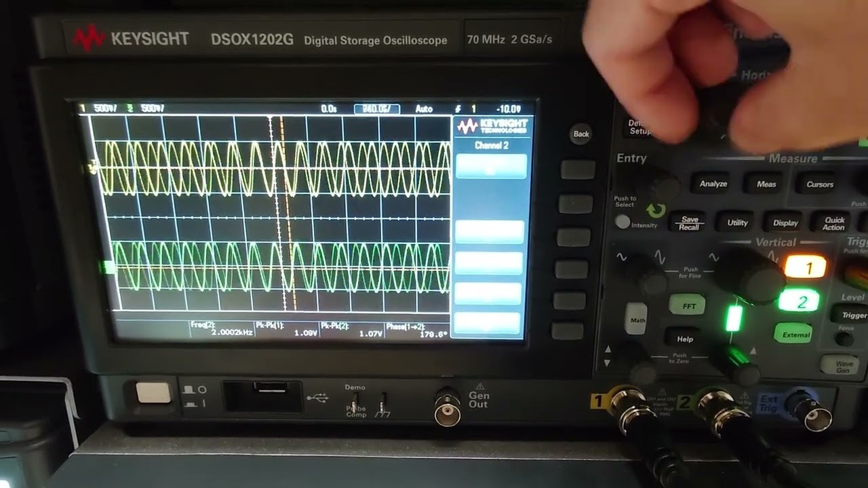
Task: Toggle the white power button
Action: click(x=153, y=392)
